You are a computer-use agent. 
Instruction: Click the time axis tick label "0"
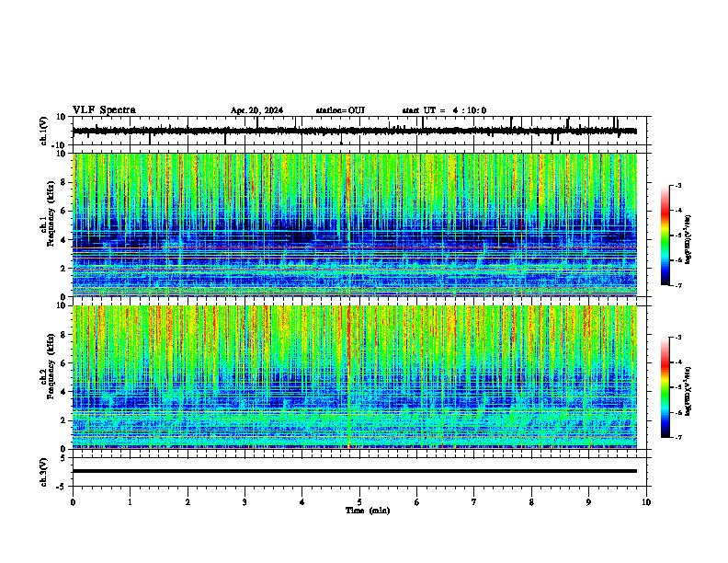[x=73, y=501]
